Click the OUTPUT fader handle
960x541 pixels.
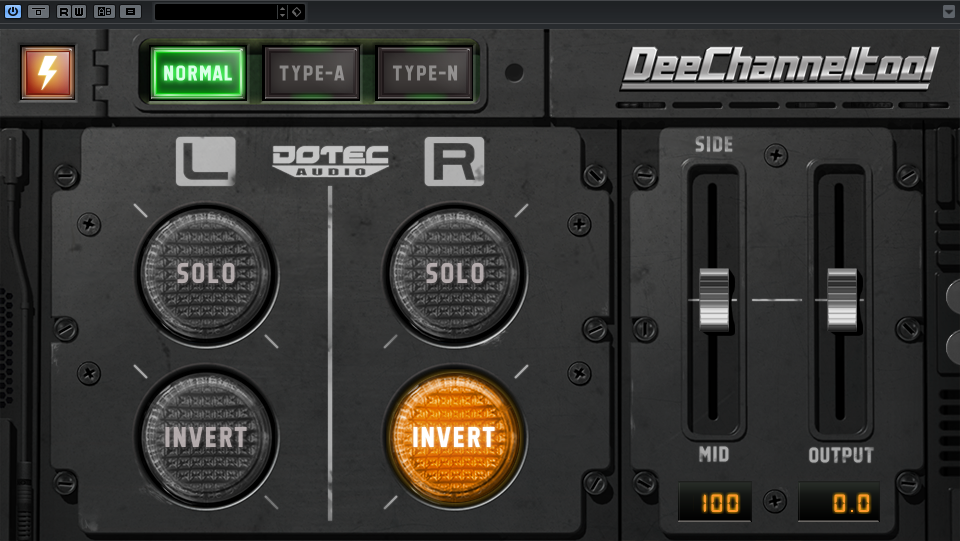[x=842, y=300]
